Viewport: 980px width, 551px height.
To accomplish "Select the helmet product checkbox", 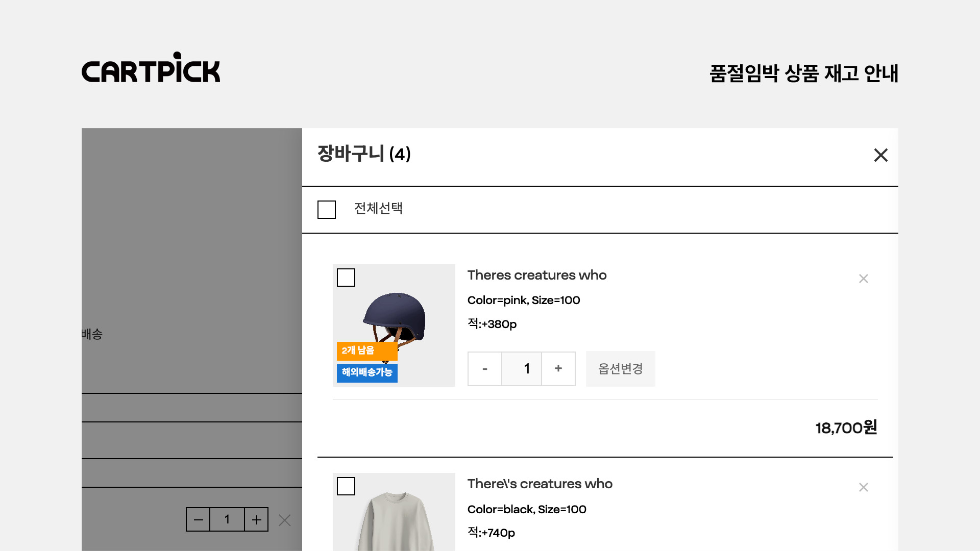I will pos(346,278).
